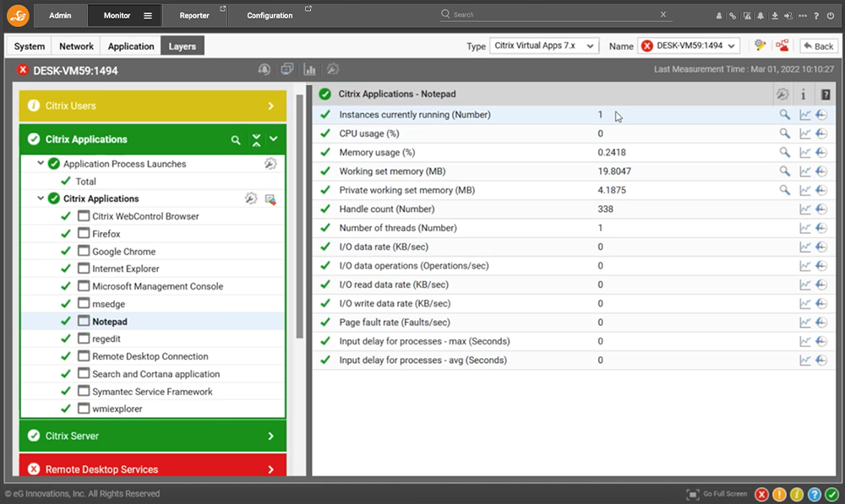845x504 pixels.
Task: Go back using the Back button
Action: pos(819,46)
